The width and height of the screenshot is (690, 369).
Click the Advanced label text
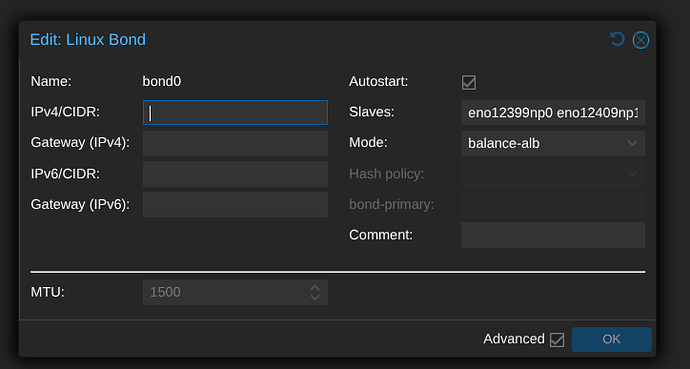tap(514, 339)
